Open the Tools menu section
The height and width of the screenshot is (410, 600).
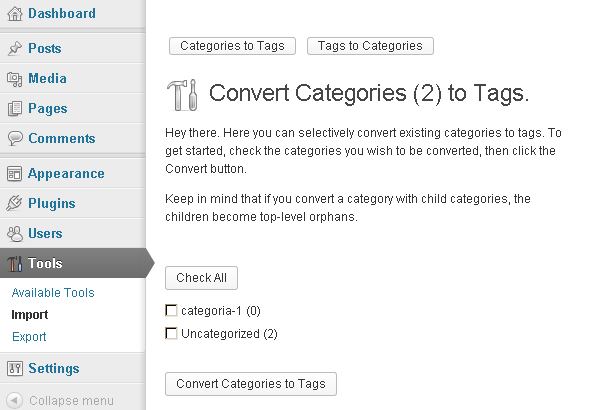coord(46,264)
